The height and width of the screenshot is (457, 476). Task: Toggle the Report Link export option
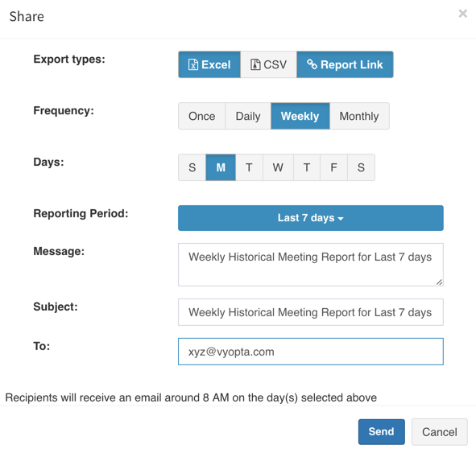coord(345,64)
